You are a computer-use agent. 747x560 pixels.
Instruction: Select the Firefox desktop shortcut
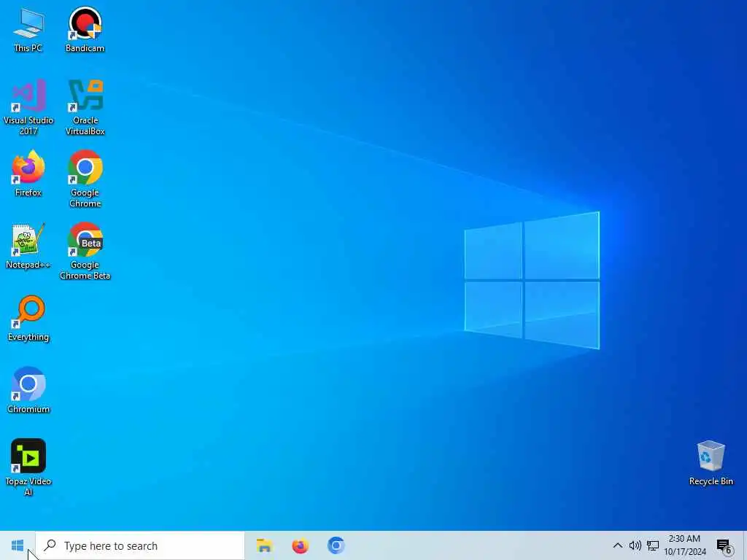click(28, 174)
